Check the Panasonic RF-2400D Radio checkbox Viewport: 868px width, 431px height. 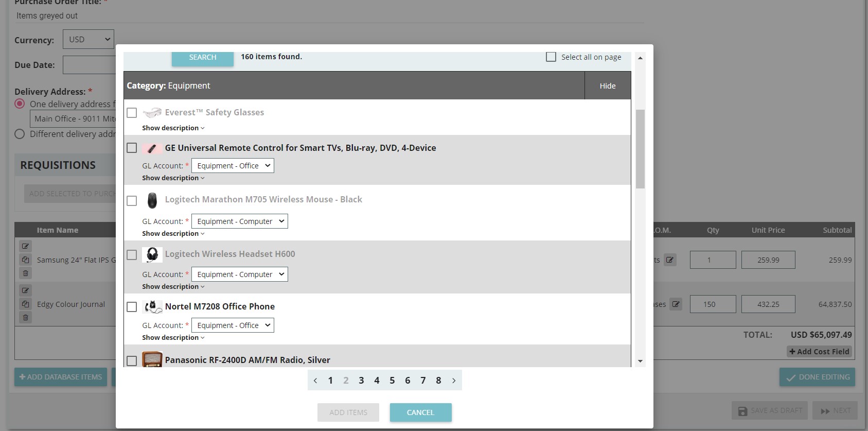(x=132, y=360)
